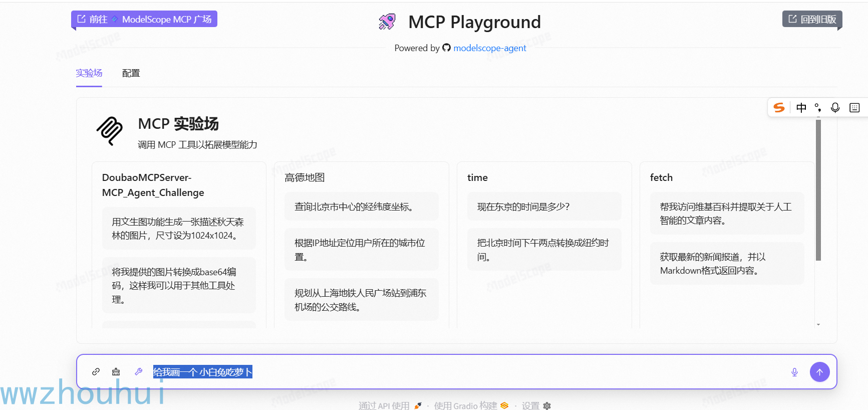Open the IME soft keyboard icon

pyautogui.click(x=854, y=107)
